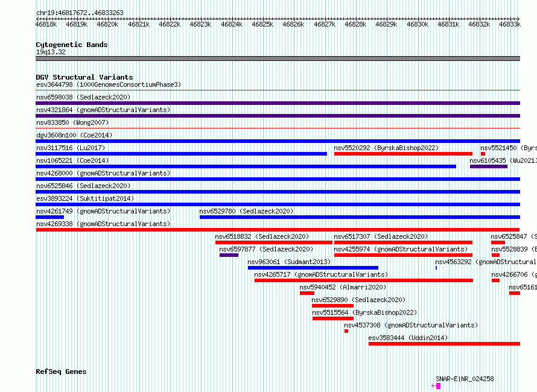
Task: Open the nsv4255974 (gnomADStructuralVariants) label
Action: pyautogui.click(x=401, y=249)
